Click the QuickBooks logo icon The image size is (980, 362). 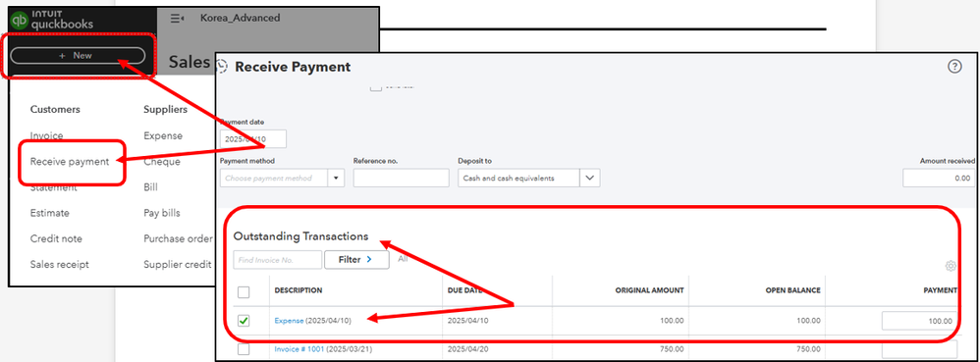tap(21, 21)
